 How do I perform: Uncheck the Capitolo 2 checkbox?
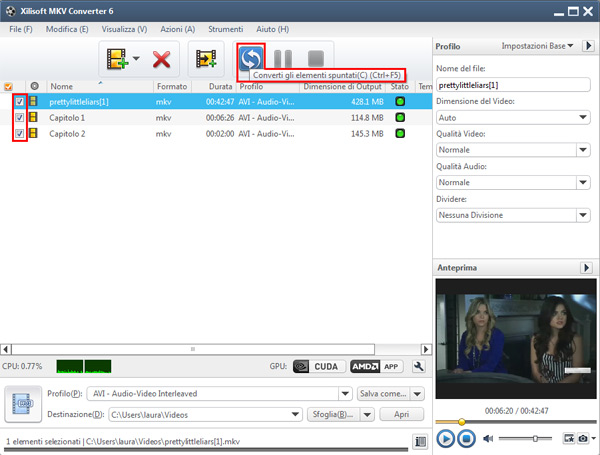pyautogui.click(x=20, y=134)
